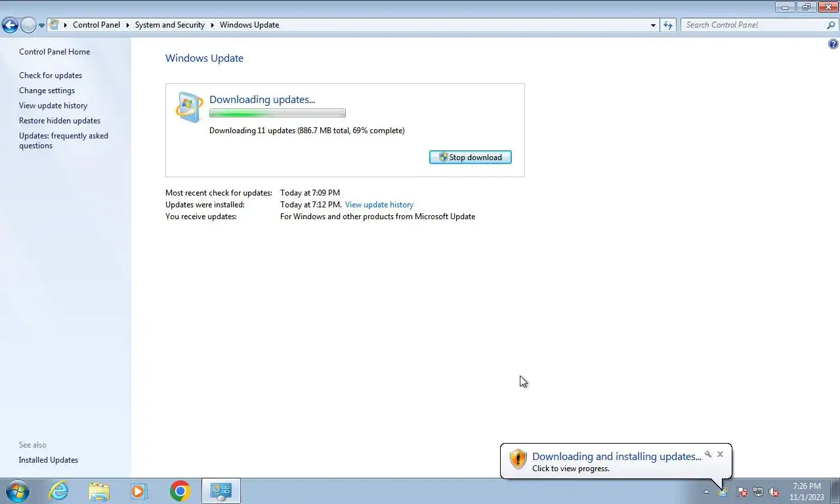Click the Windows Update shield icon
This screenshot has width=840, height=504.
(x=190, y=108)
